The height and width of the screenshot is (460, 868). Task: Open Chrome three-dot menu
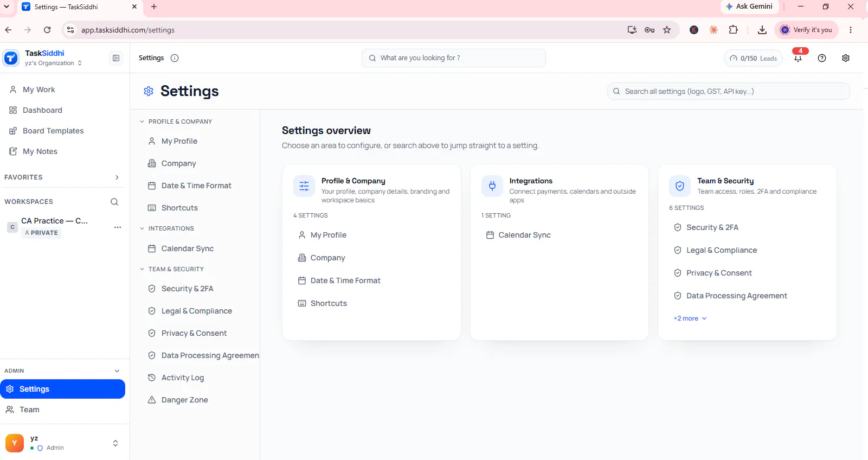click(851, 30)
